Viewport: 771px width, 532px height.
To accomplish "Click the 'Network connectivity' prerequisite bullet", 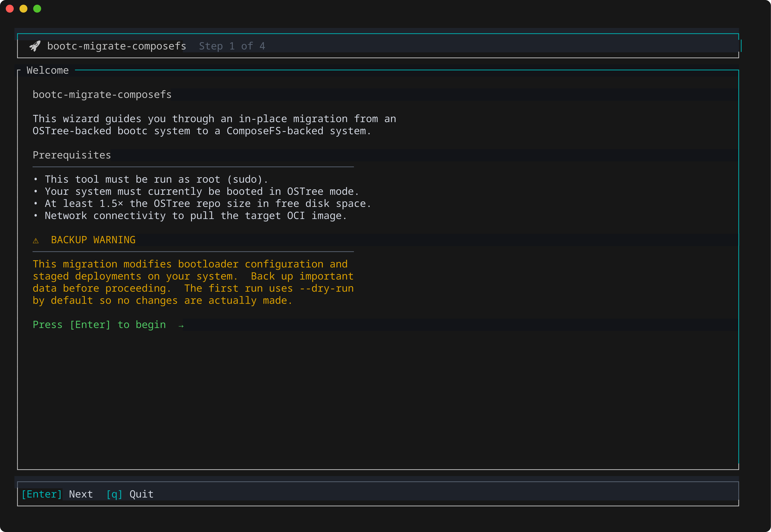I will (x=190, y=216).
